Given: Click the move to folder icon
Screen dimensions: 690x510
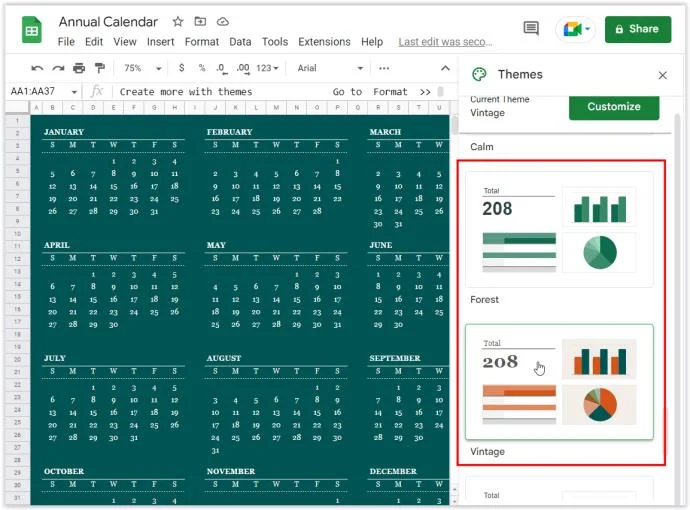Looking at the screenshot, I should (x=200, y=21).
